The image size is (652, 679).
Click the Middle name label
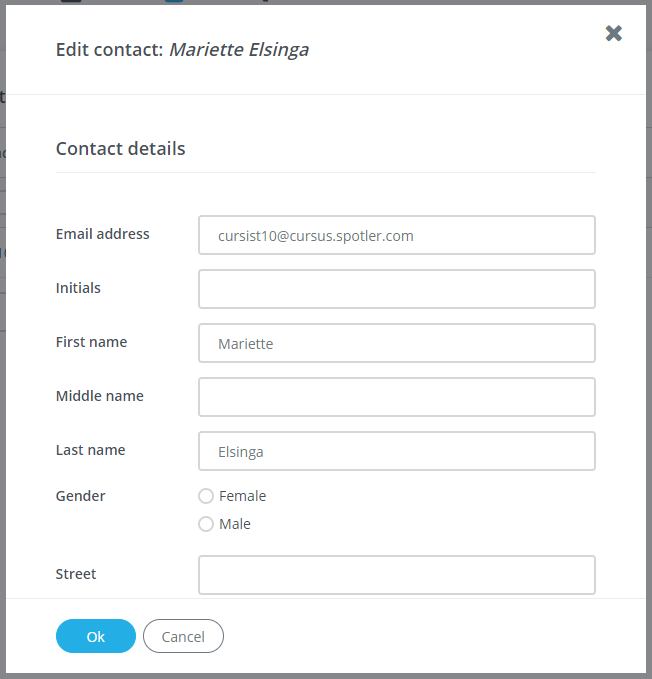click(x=100, y=396)
